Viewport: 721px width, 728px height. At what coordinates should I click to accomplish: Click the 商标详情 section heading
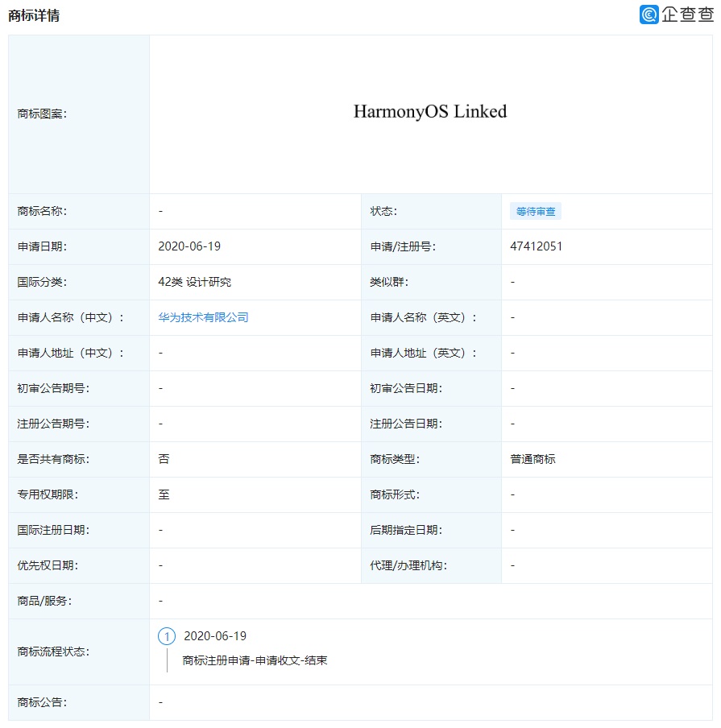coord(33,15)
